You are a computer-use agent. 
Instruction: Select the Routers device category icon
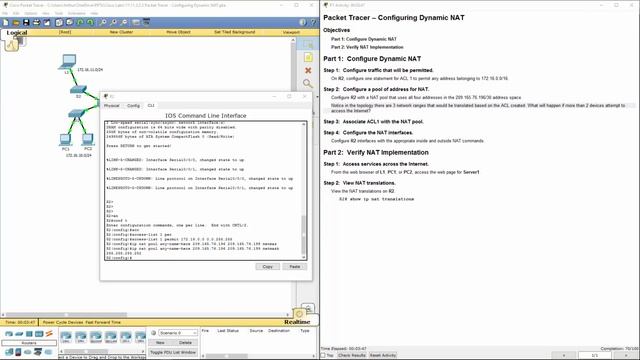(x=9, y=334)
